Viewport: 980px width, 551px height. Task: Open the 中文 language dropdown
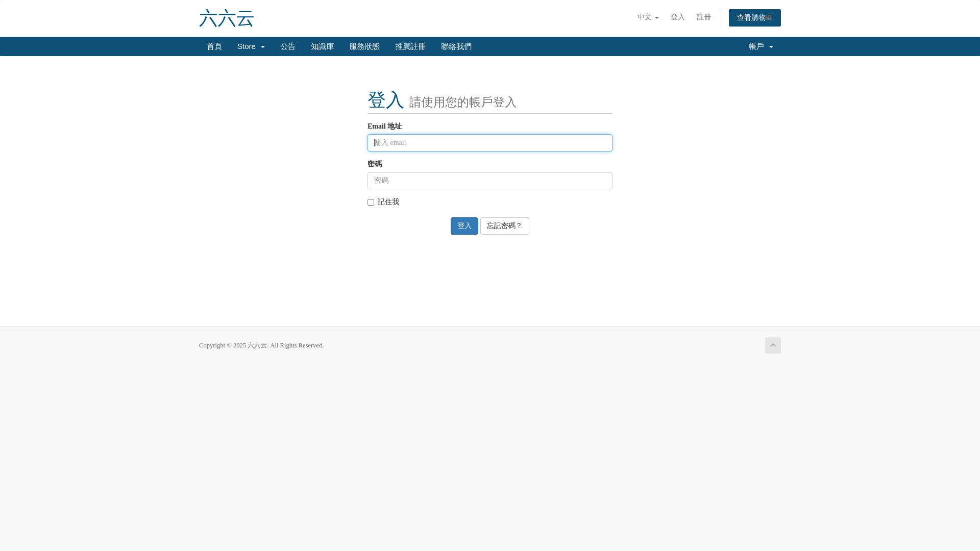click(x=648, y=17)
